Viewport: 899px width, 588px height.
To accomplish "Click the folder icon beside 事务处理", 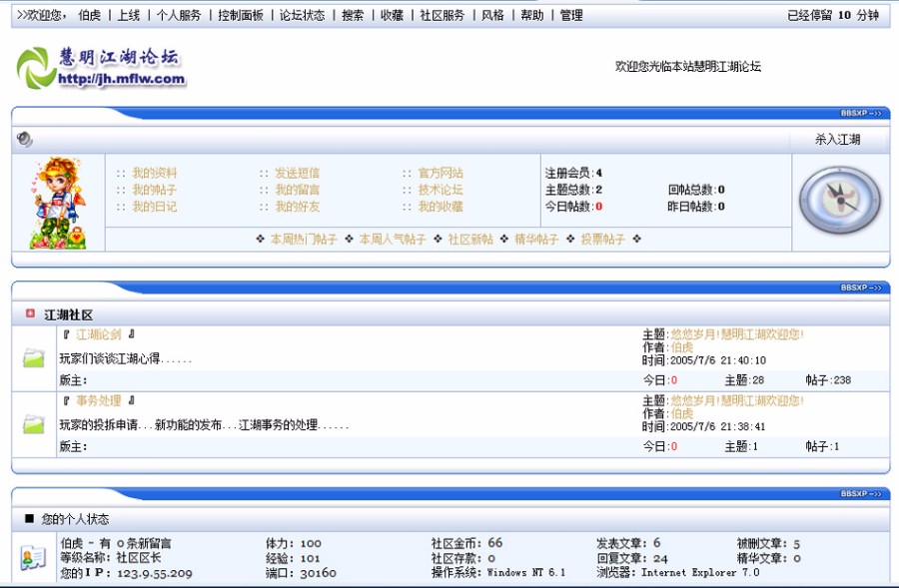I will (34, 424).
